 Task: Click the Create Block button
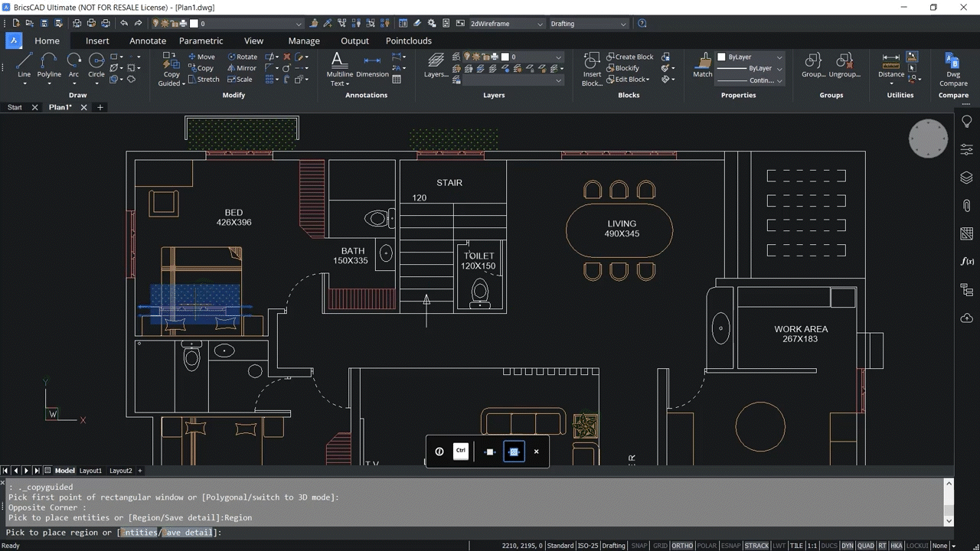pyautogui.click(x=631, y=56)
